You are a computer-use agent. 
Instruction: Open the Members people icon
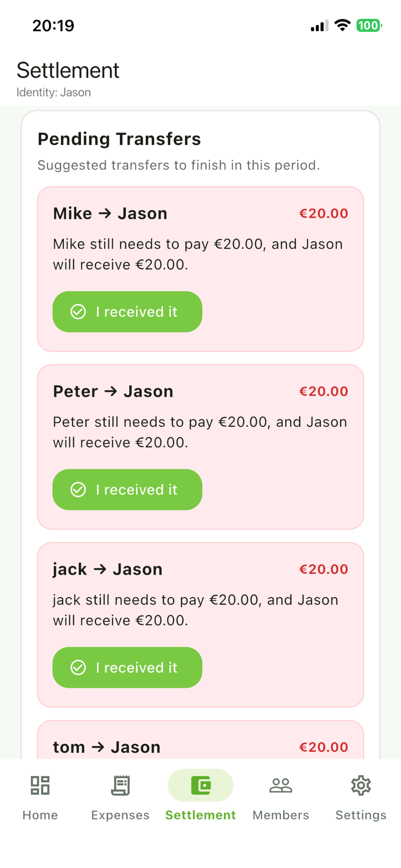click(x=281, y=785)
